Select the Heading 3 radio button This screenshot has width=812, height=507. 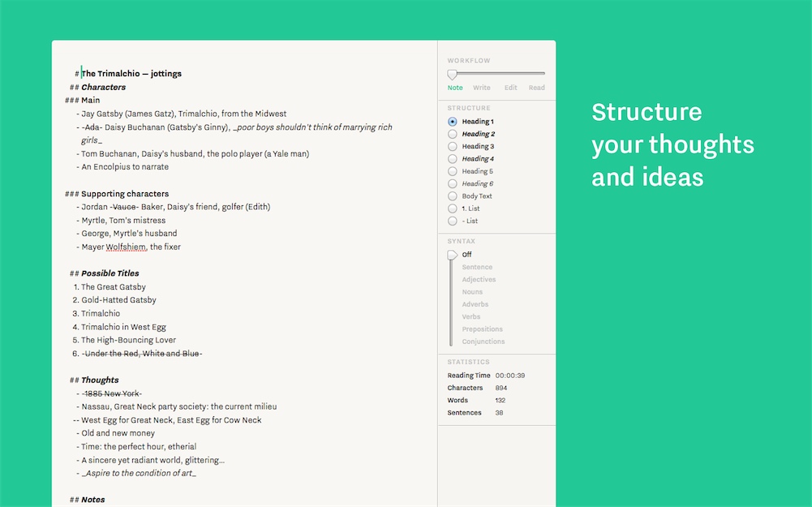coord(452,147)
